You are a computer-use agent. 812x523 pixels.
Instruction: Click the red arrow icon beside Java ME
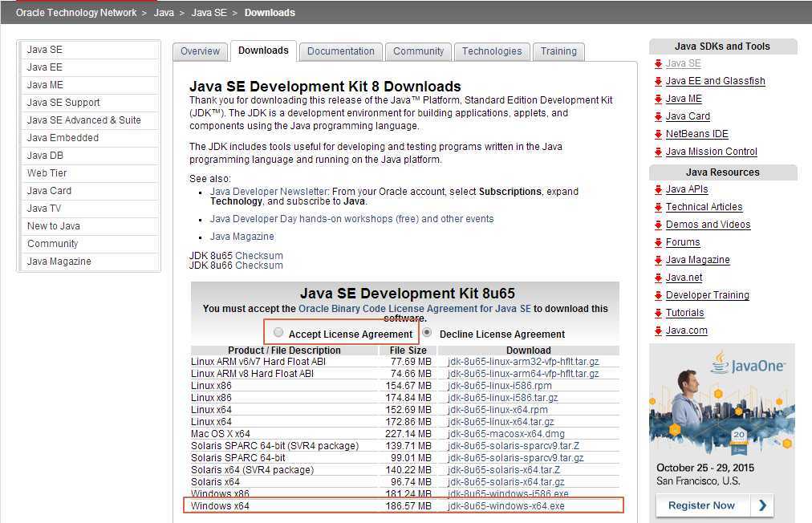click(x=658, y=99)
